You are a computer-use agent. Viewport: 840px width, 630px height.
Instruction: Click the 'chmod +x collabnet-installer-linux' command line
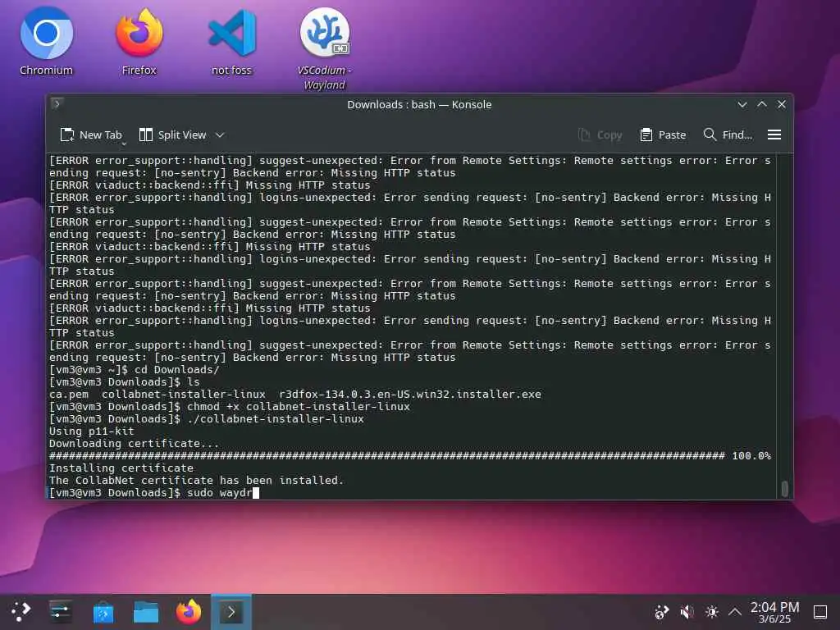[230, 407]
